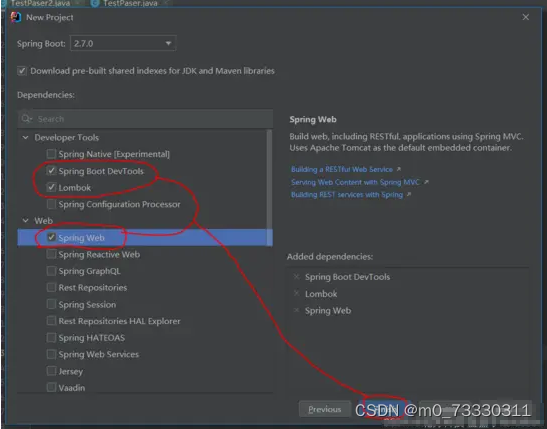Select the Spring GraphQL row label
This screenshot has width=547, height=429.
pyautogui.click(x=89, y=271)
